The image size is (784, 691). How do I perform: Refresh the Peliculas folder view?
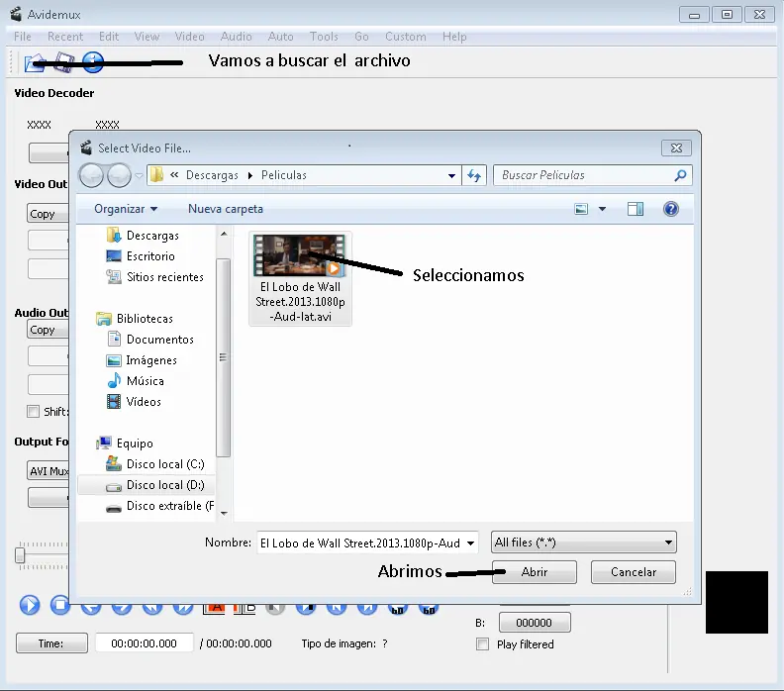[474, 175]
